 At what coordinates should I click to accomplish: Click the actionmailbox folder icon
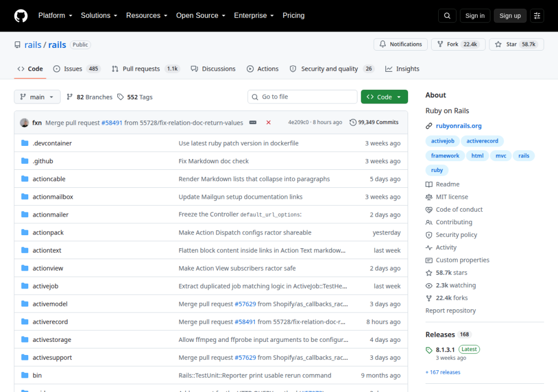(x=25, y=197)
